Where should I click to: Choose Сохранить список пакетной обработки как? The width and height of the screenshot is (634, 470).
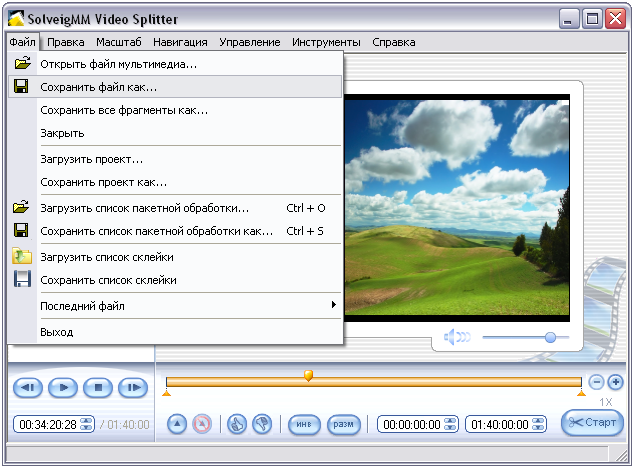click(x=175, y=231)
